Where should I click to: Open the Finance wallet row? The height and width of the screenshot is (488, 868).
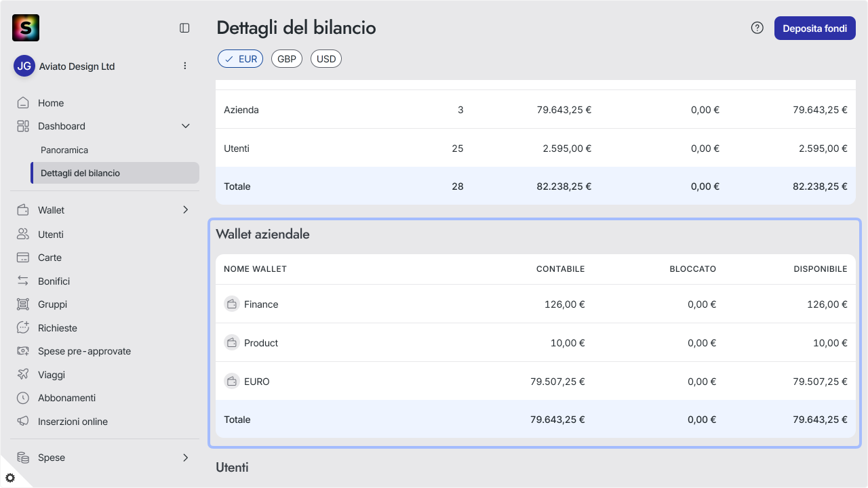pyautogui.click(x=536, y=304)
